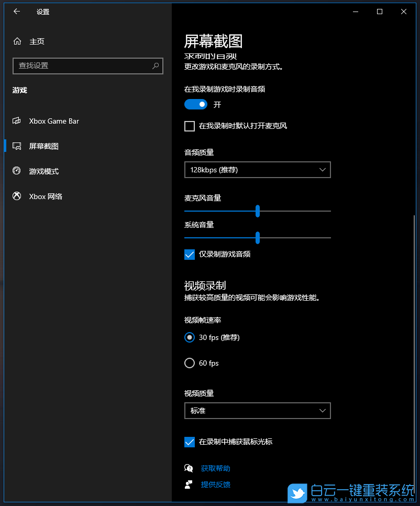This screenshot has width=420, height=506.
Task: Click the 获取帮助 headset icon
Action: pyautogui.click(x=189, y=468)
